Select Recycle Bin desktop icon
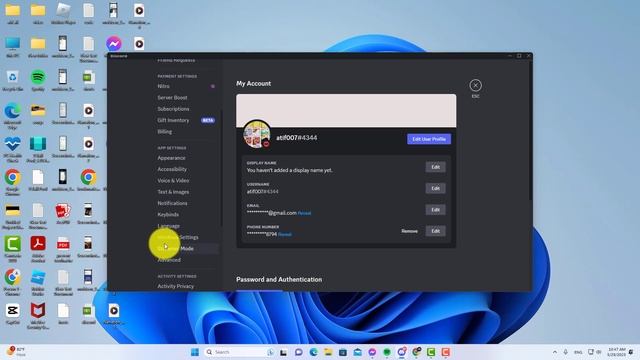 click(13, 81)
